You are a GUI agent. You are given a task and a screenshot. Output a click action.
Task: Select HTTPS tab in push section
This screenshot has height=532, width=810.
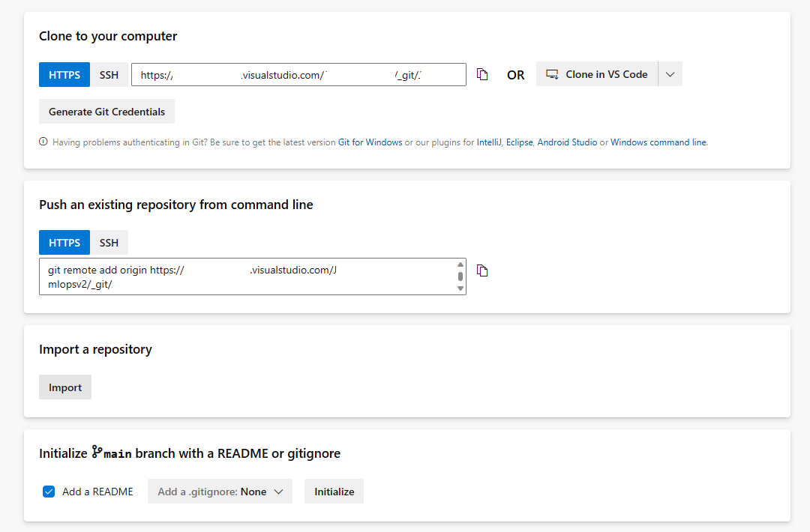tap(64, 242)
